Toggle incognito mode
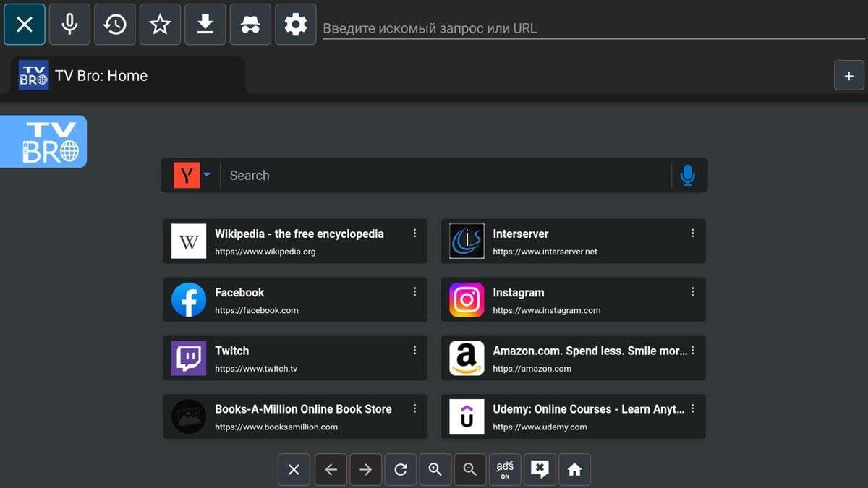This screenshot has width=868, height=488. pos(250,25)
